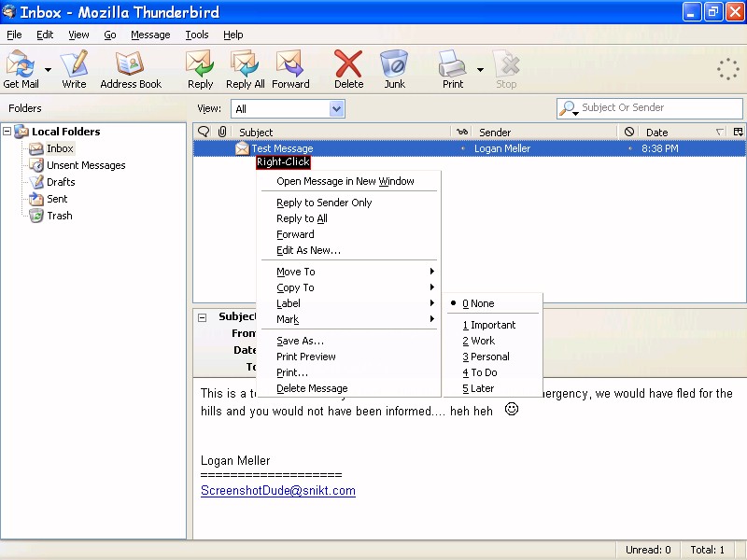Image resolution: width=747 pixels, height=560 pixels.
Task: Choose Reply to All in context menu
Action: [x=348, y=218]
